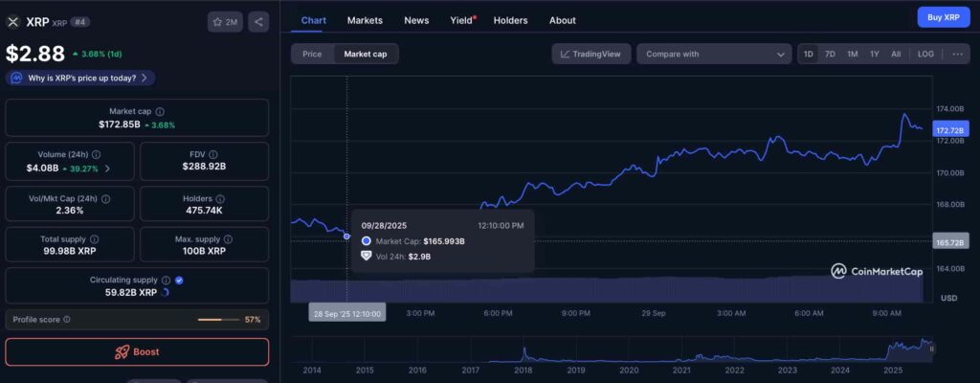980x383 pixels.
Task: Click the 2.36% Vol/Mkt Cap value
Action: click(69, 211)
